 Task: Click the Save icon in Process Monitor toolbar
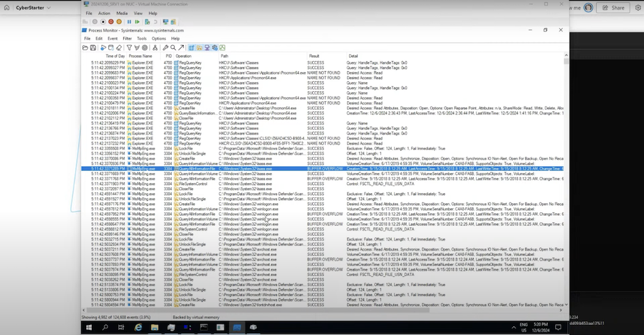click(x=93, y=47)
